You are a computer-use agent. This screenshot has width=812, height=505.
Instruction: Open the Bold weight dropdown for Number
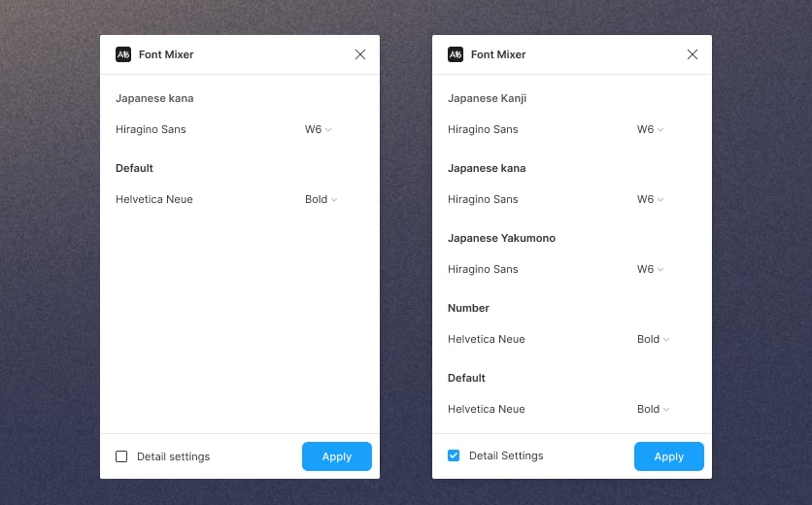tap(653, 339)
